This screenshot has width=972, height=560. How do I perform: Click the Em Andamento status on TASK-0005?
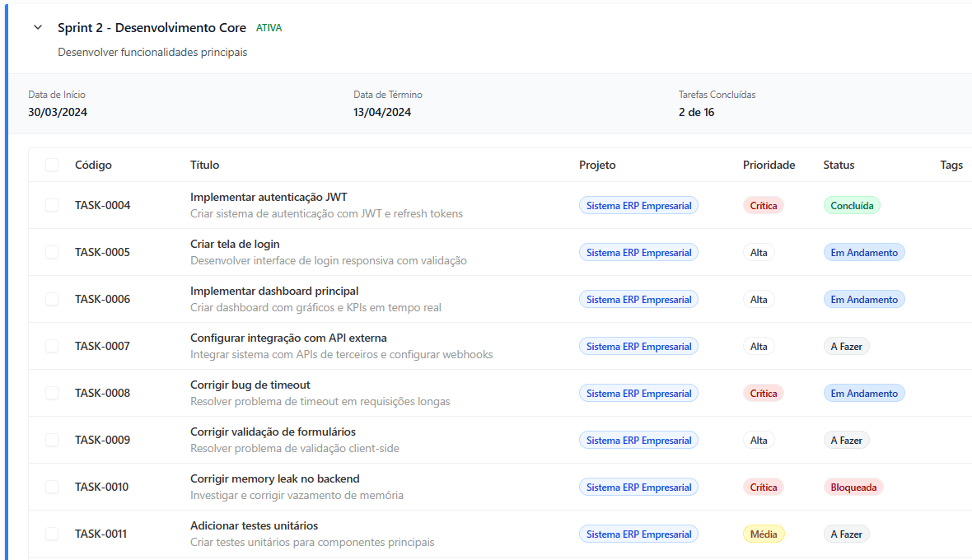pyautogui.click(x=864, y=252)
